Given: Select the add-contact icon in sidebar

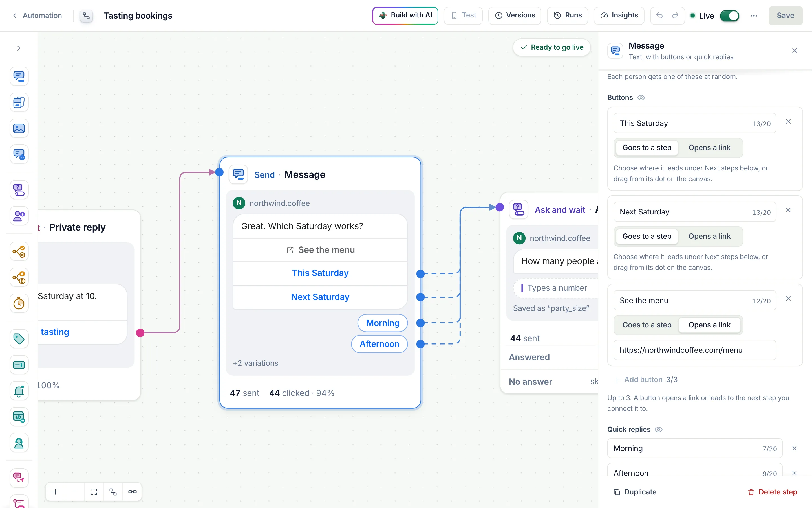Looking at the screenshot, I should tap(19, 216).
